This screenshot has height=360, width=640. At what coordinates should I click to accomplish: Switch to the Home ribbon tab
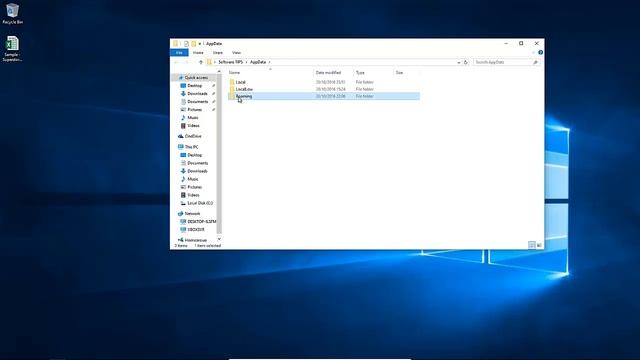click(198, 53)
